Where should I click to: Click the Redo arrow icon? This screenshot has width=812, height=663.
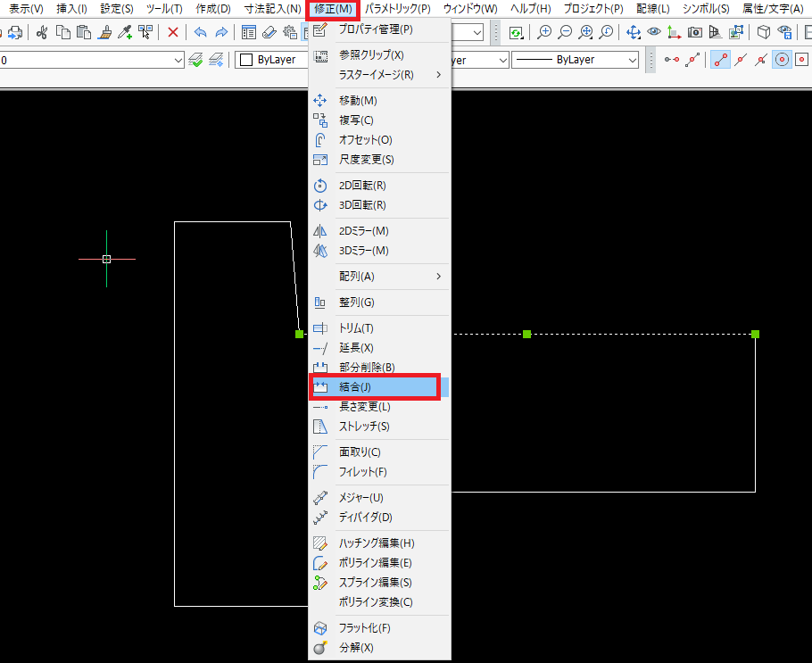click(221, 33)
